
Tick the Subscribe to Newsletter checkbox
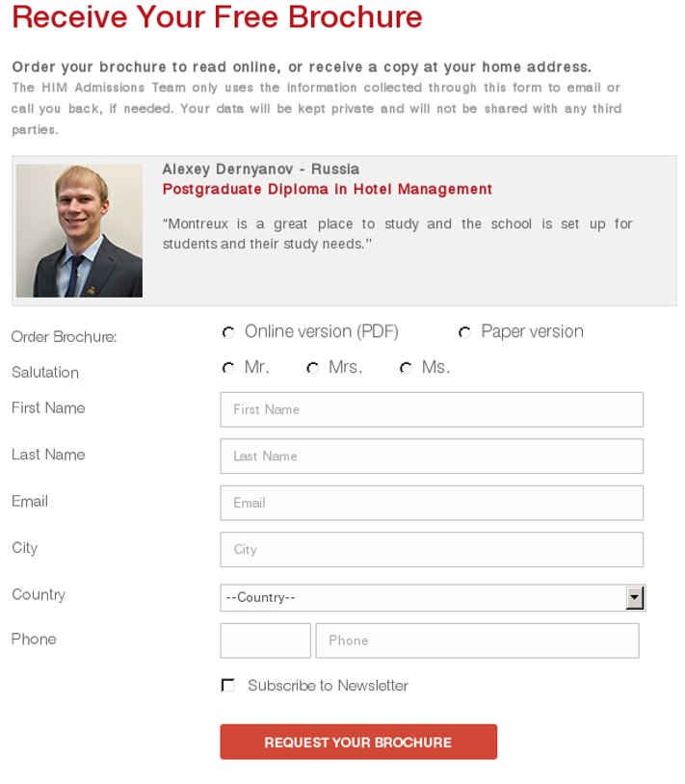228,685
